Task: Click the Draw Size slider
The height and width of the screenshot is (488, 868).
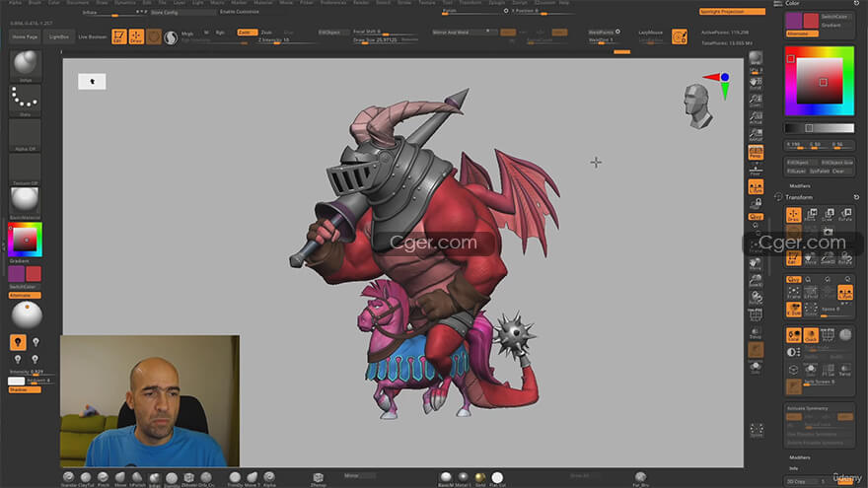Action: pyautogui.click(x=386, y=40)
